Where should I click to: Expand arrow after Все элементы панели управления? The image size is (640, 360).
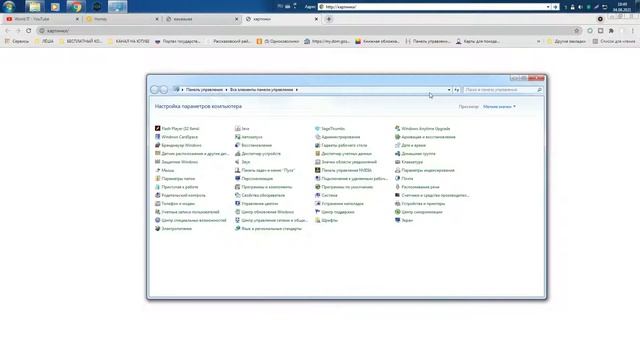(297, 90)
